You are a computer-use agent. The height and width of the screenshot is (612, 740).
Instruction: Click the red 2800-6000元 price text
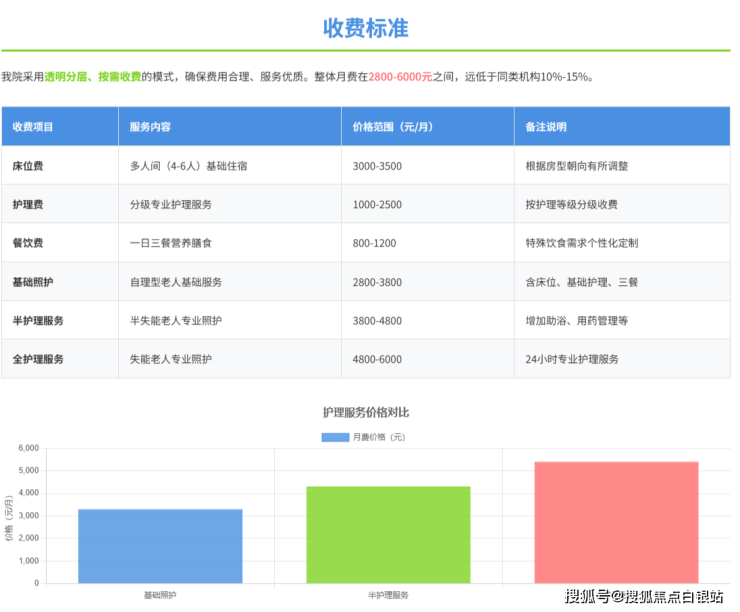coord(400,76)
